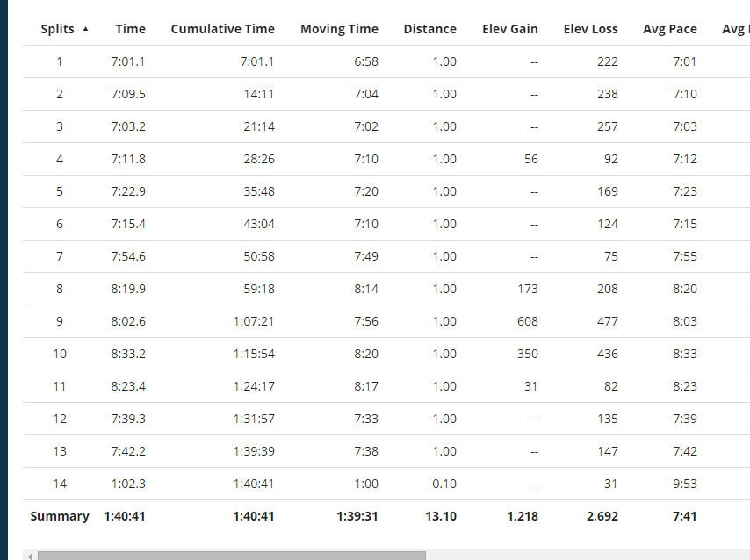750x560 pixels.
Task: Sort by the Cumulative Time column header
Action: (x=222, y=29)
